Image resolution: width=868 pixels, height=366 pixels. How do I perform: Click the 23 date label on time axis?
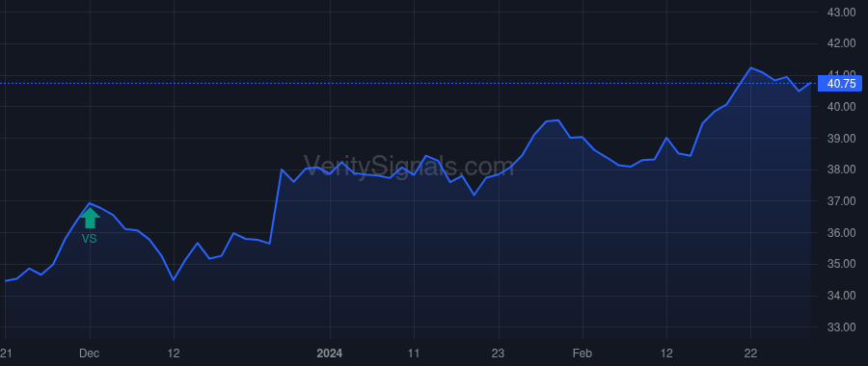(499, 353)
